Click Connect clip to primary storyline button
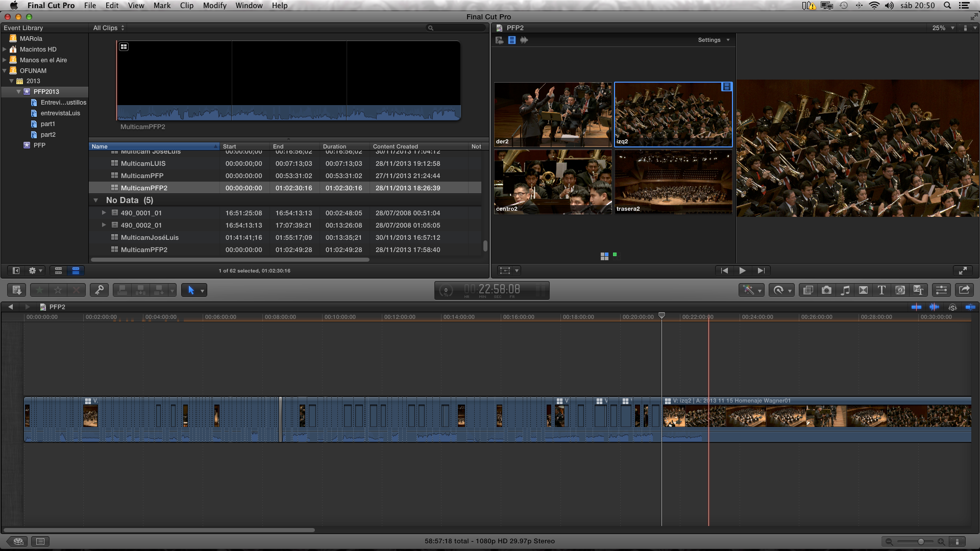The height and width of the screenshot is (551, 980). pyautogui.click(x=122, y=290)
